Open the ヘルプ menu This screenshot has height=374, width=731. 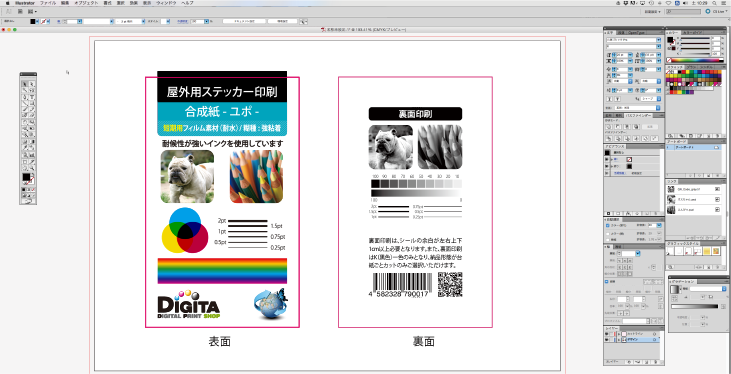click(187, 3)
